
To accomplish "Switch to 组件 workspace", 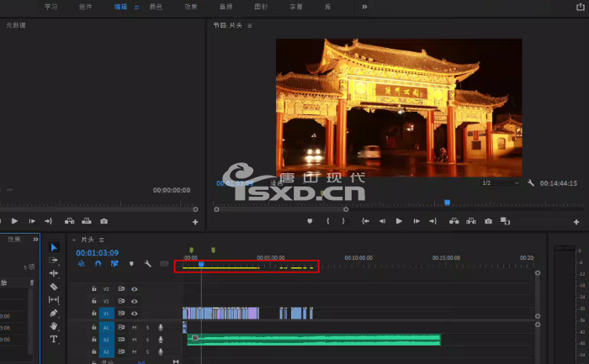I will coord(86,7).
